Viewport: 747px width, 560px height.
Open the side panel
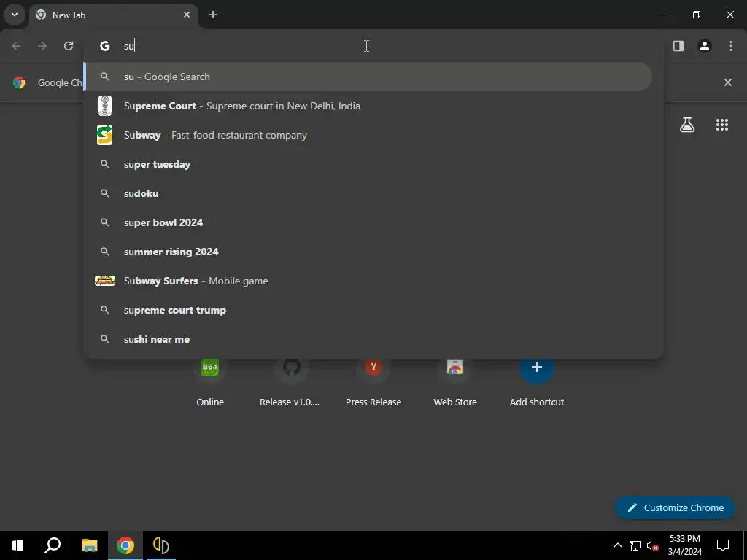(x=678, y=46)
